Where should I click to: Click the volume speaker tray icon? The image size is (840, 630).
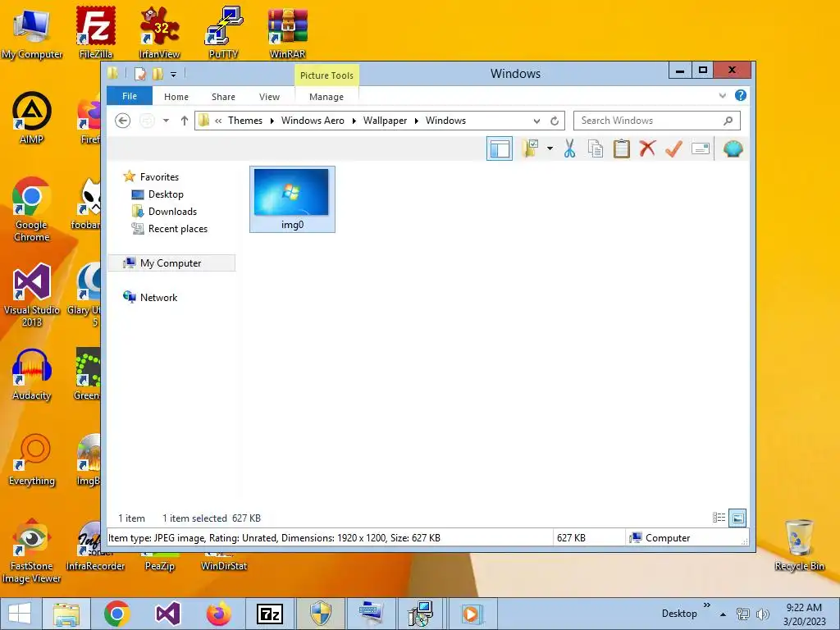tap(762, 614)
